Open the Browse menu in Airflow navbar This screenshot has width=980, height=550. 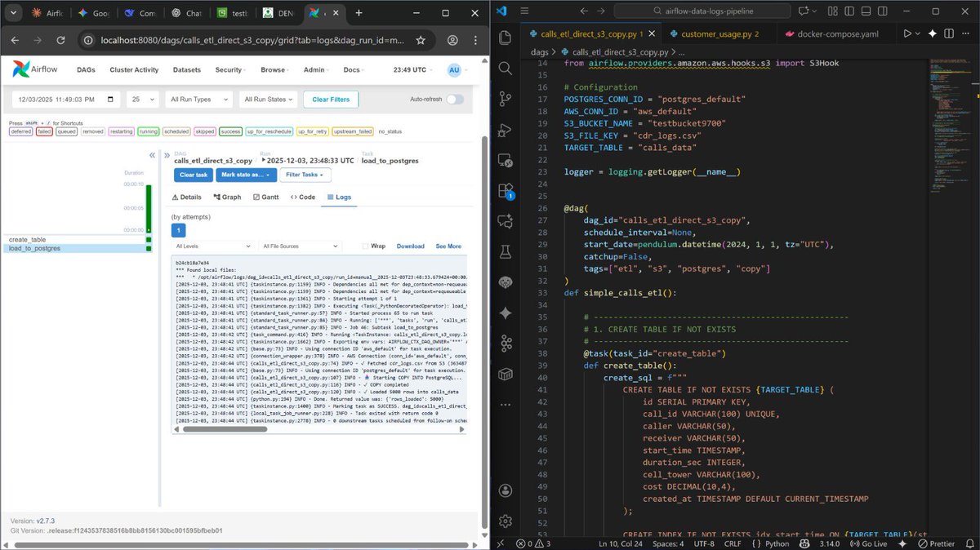(274, 69)
